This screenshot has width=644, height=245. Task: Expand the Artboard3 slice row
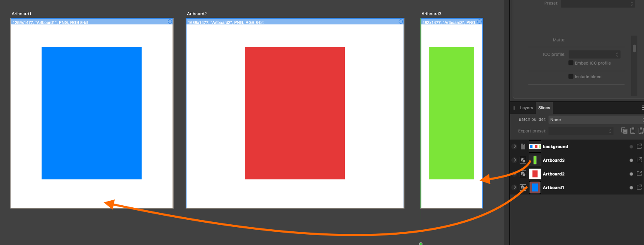[x=515, y=160]
